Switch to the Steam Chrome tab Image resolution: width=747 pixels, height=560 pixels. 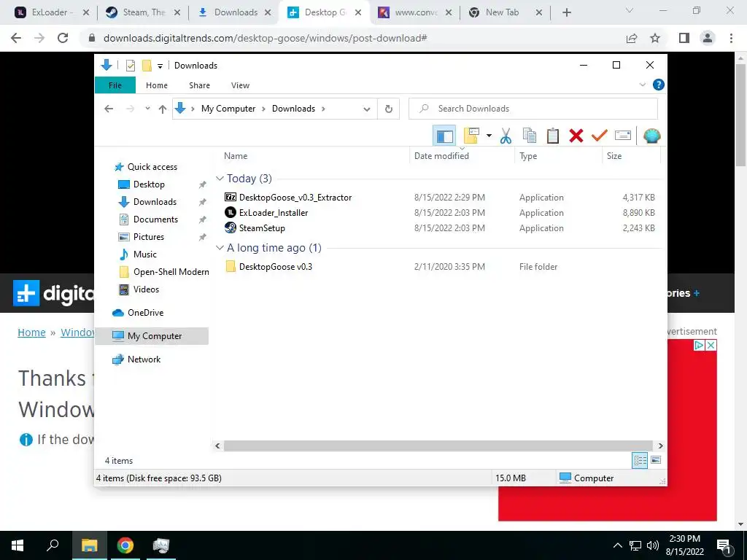[x=144, y=13]
